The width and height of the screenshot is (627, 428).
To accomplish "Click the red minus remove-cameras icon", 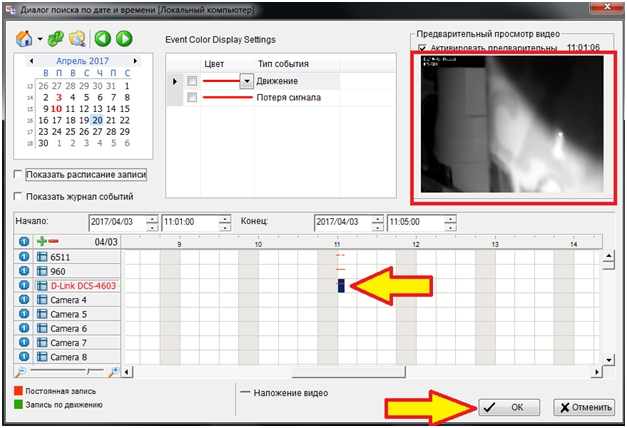I will pyautogui.click(x=53, y=242).
